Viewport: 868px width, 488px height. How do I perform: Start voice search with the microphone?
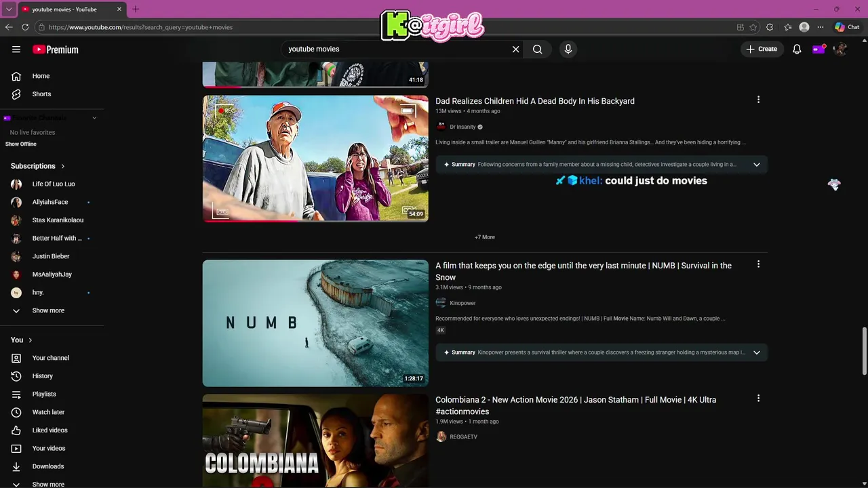[568, 49]
